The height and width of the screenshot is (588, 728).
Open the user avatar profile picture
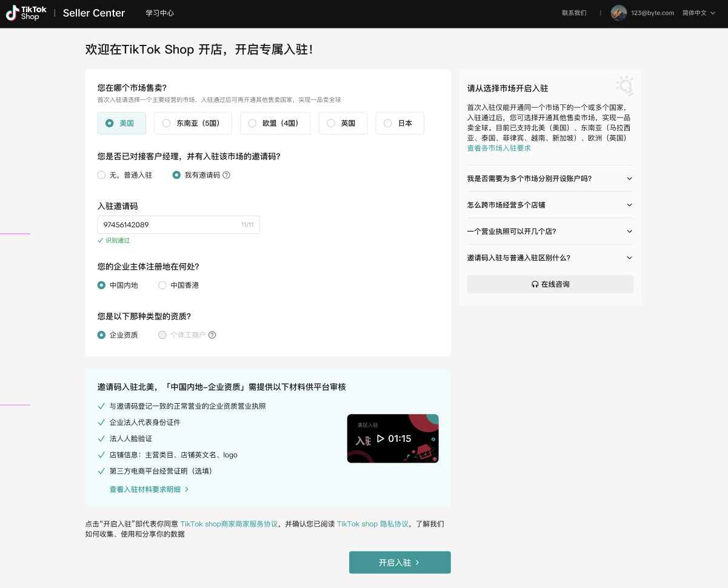[x=618, y=13]
